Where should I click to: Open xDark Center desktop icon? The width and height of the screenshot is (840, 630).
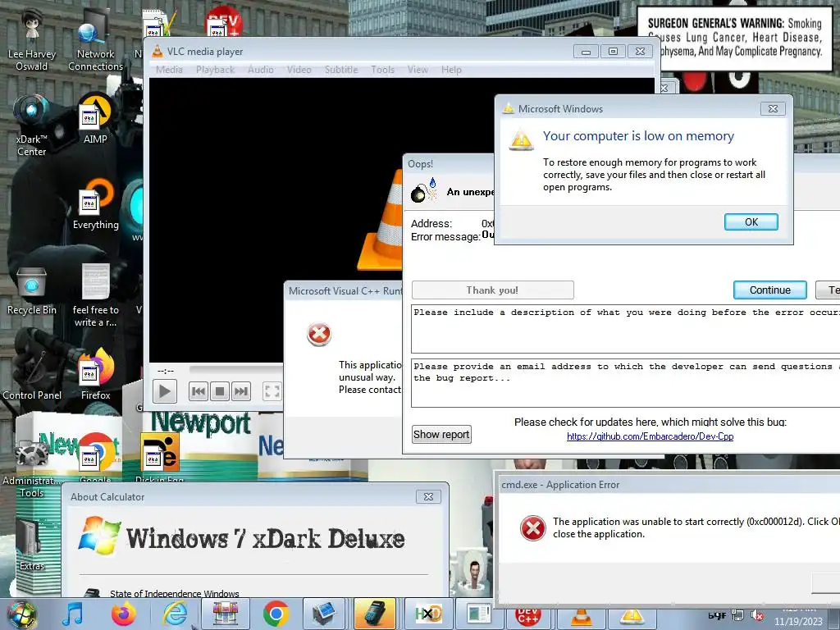click(x=32, y=126)
